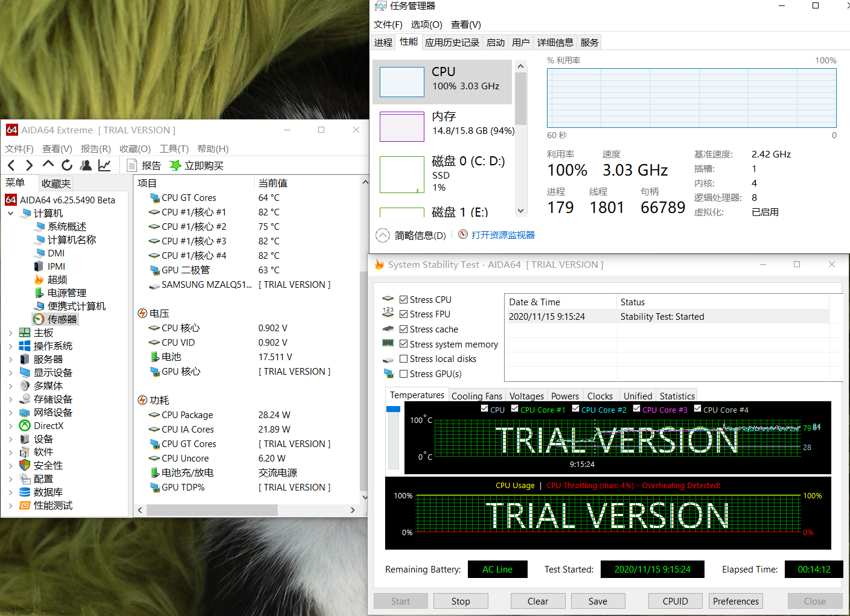This screenshot has height=616, width=850.
Task: Click the 立即购买 green star icon
Action: (x=175, y=165)
